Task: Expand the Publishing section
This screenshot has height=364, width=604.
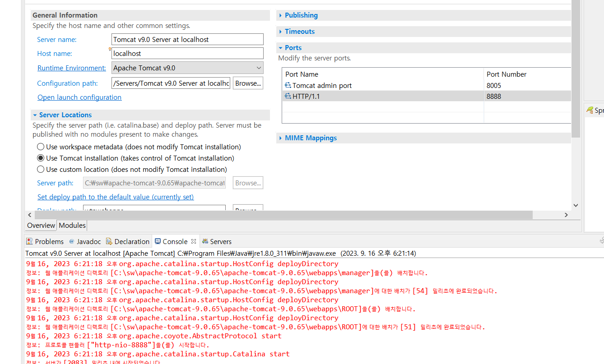Action: [281, 15]
